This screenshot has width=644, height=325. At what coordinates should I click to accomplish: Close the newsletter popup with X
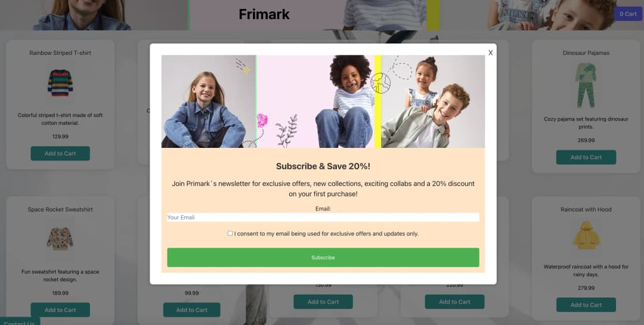point(490,52)
